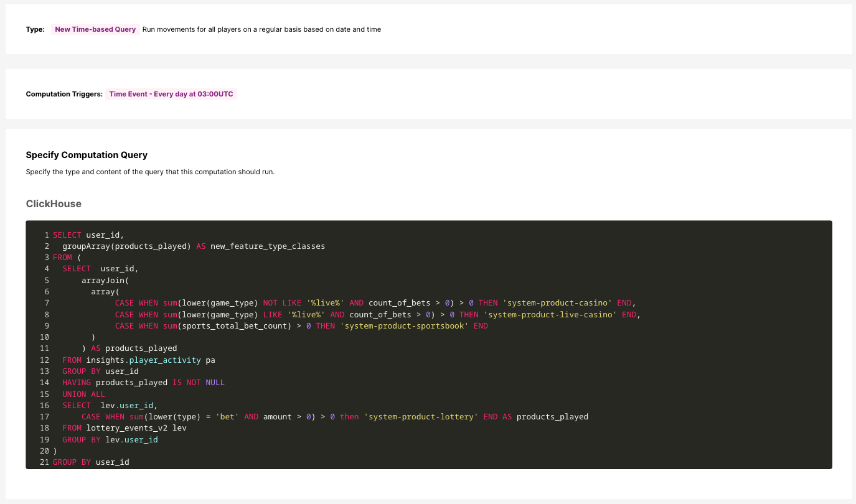
Task: Click arrayJoin function call in code editor
Action: point(103,281)
